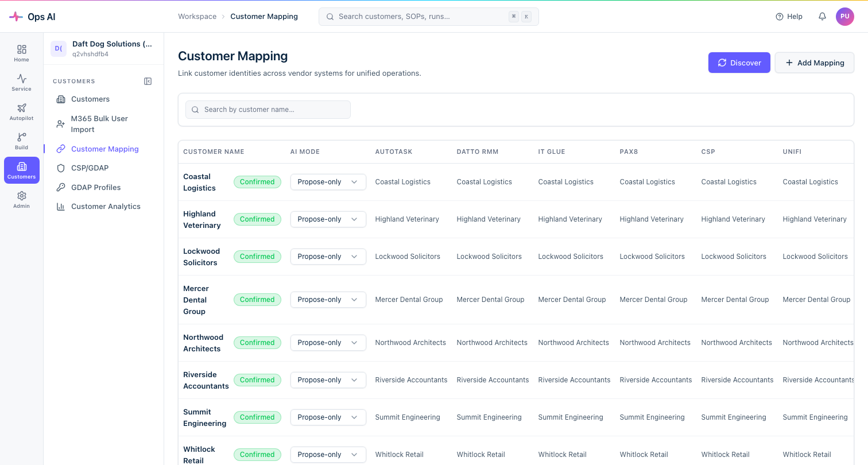The image size is (868, 465).
Task: Open AI mode dropdown for Lockwood Solicitors
Action: coord(328,257)
